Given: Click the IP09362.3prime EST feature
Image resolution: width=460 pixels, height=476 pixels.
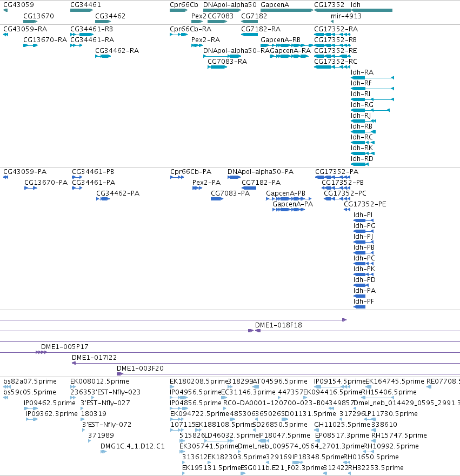Looking at the screenshot, I should (x=32, y=419).
